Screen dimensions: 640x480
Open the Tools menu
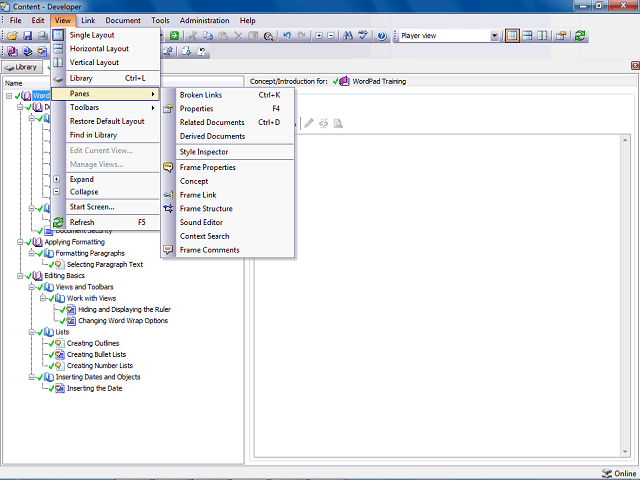160,20
